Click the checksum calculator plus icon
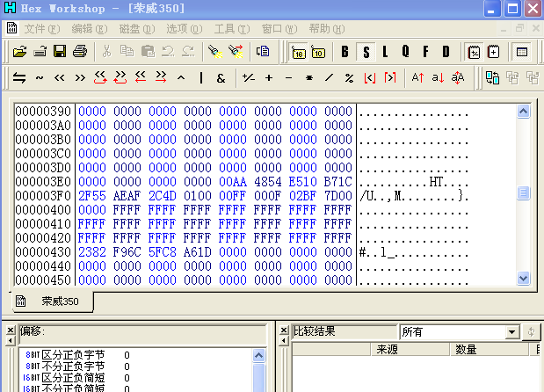This screenshot has height=392, width=544. pos(493,53)
